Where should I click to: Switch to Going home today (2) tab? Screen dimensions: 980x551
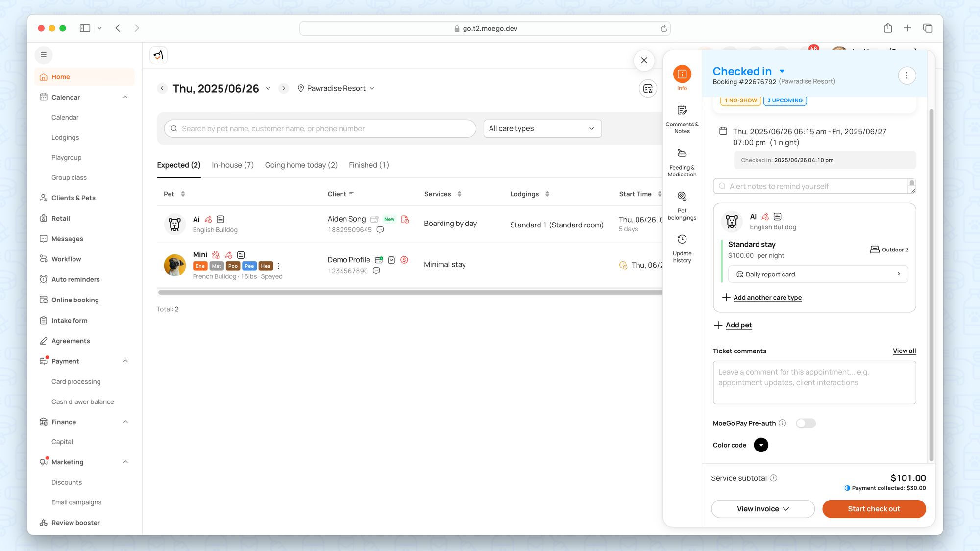[x=301, y=165]
